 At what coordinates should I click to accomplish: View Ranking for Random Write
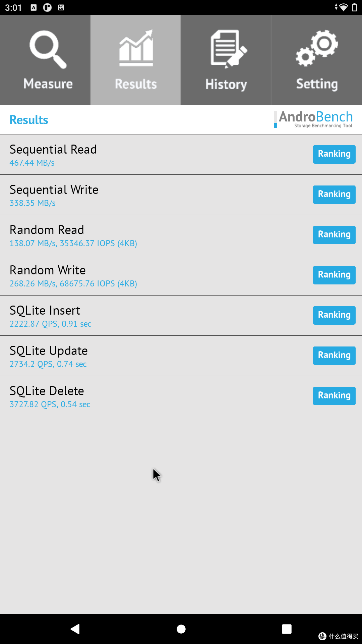click(x=334, y=275)
